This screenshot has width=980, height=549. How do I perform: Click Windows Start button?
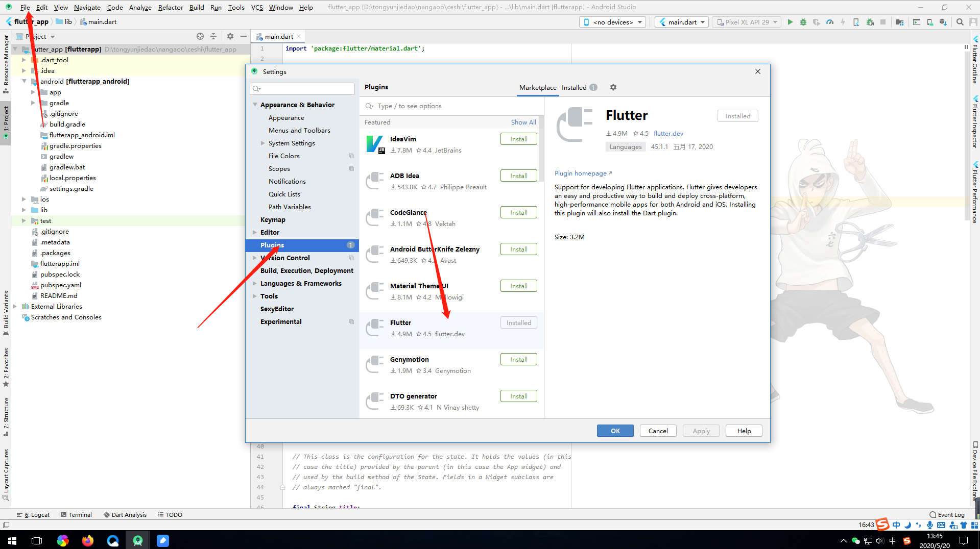[x=12, y=540]
